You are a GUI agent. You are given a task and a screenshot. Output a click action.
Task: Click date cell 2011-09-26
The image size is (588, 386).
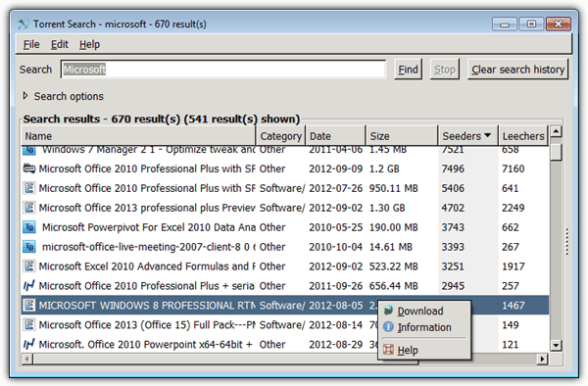[x=335, y=285]
